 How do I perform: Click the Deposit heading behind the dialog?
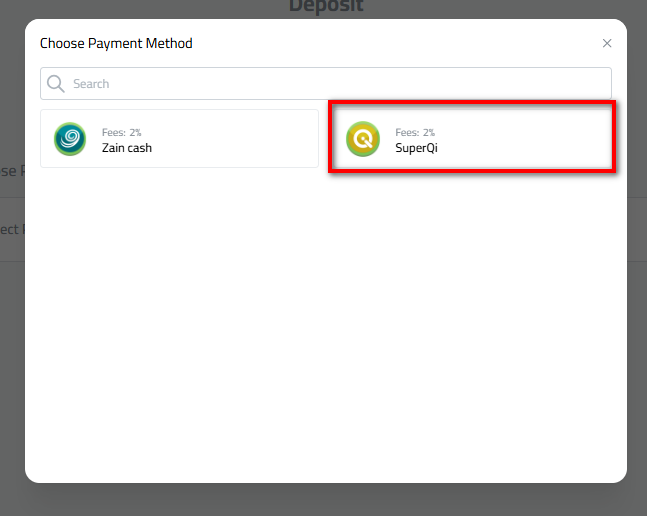coord(326,7)
